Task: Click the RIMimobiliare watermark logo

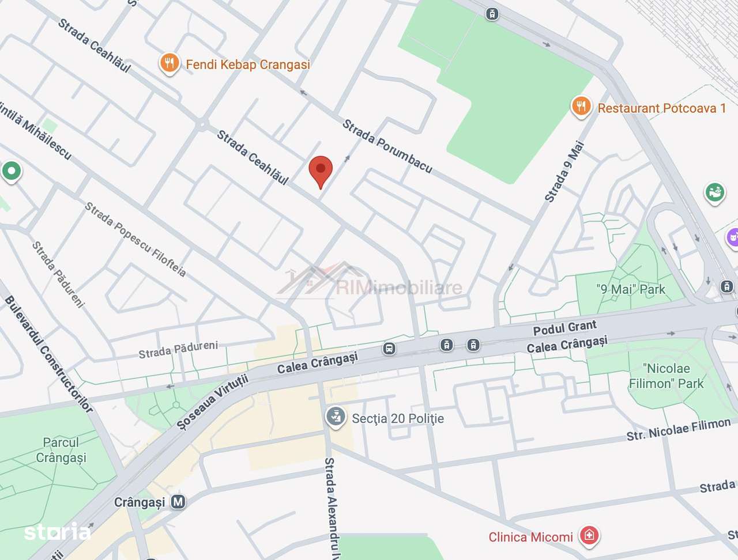Action: (x=369, y=281)
